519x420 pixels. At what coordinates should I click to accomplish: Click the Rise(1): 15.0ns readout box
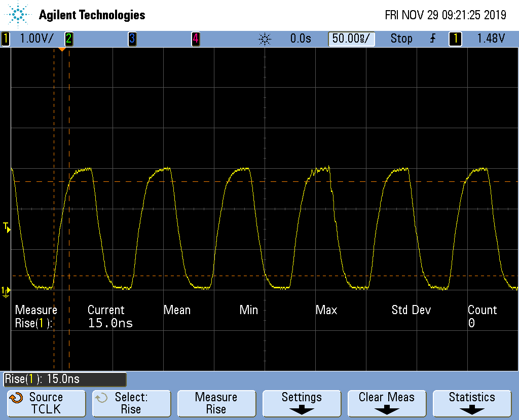(65, 379)
